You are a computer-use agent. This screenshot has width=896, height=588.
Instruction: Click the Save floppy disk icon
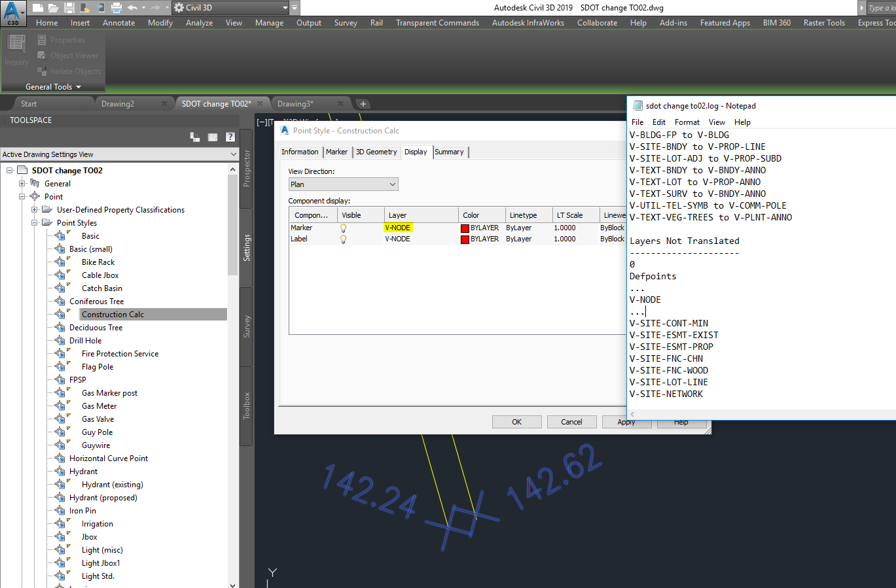69,8
